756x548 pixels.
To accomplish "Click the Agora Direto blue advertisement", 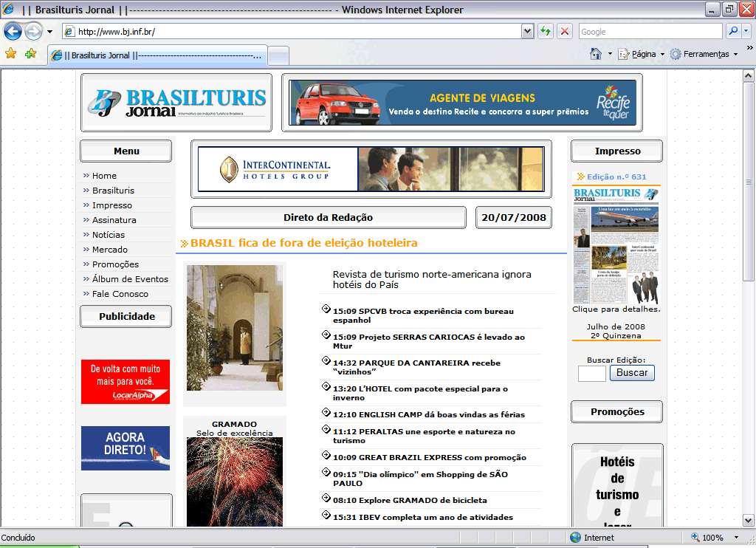I will [x=126, y=448].
